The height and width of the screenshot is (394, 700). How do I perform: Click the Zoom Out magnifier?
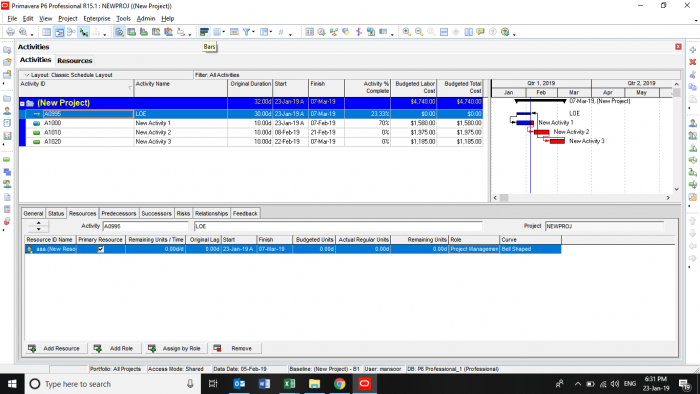point(419,32)
